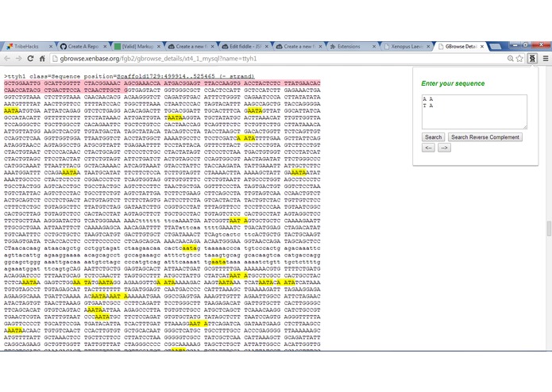The image size is (552, 392).
Task: Click highlighted 'aata' in the ggcagctggg row
Action: 218,262
